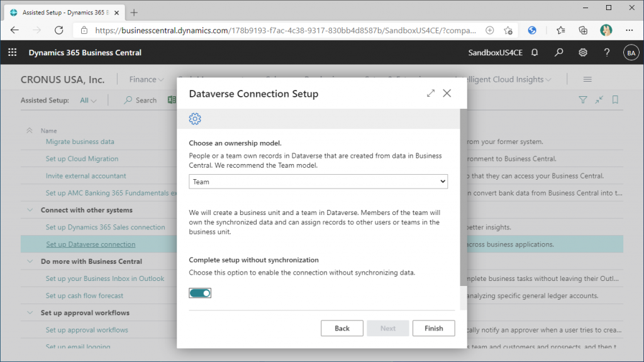Image resolution: width=644 pixels, height=362 pixels.
Task: Open Set up approval workflows link
Action: click(x=87, y=329)
